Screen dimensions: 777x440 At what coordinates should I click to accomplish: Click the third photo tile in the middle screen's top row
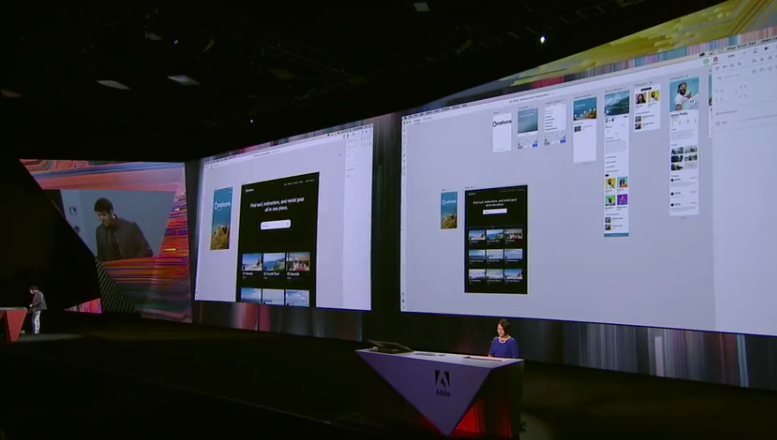tap(298, 261)
